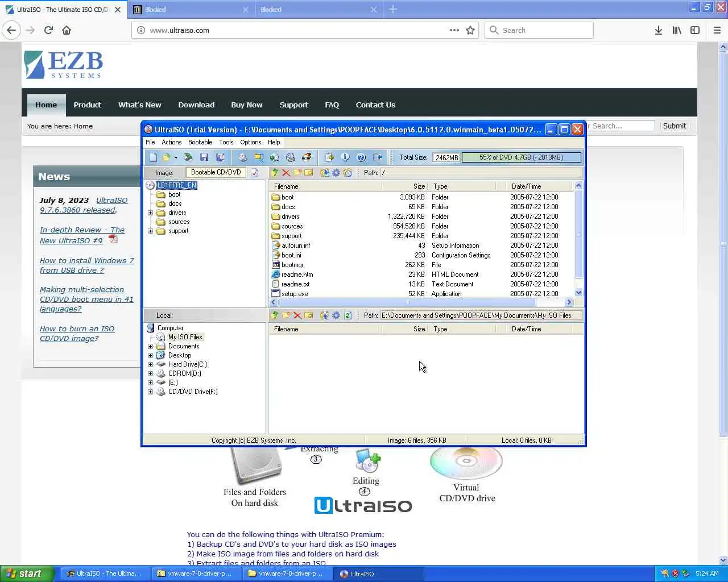Screen dimensions: 728x582
Task: Click the red Delete X in Local toolbar
Action: tap(297, 315)
